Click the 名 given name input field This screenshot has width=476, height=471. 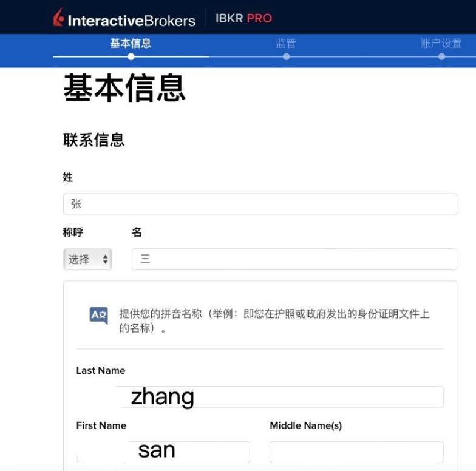[x=294, y=259]
